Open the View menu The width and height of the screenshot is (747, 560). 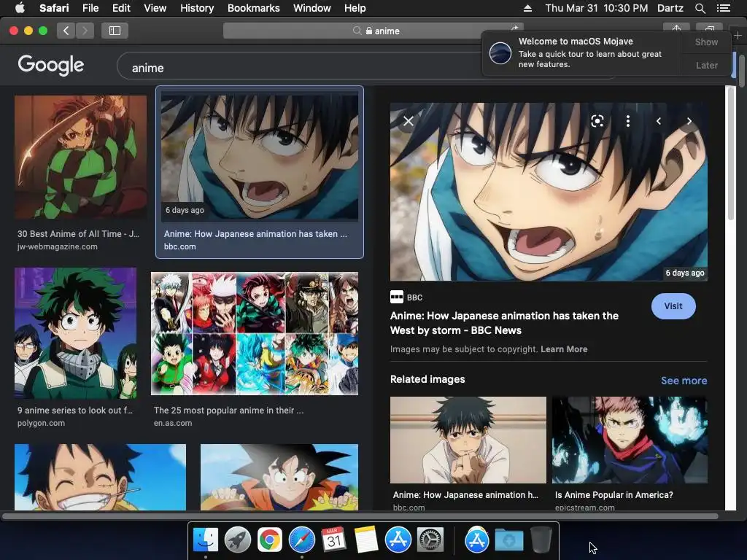coord(155,8)
